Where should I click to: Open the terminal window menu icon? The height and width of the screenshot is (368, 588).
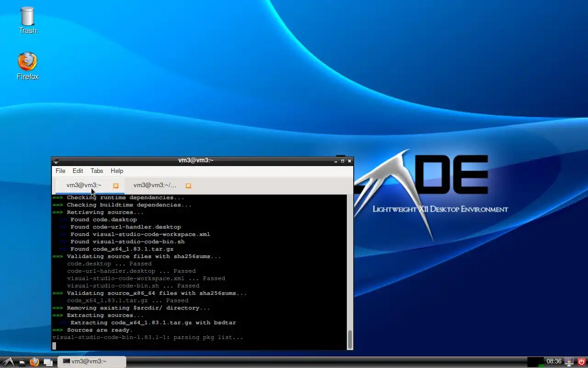(56, 161)
